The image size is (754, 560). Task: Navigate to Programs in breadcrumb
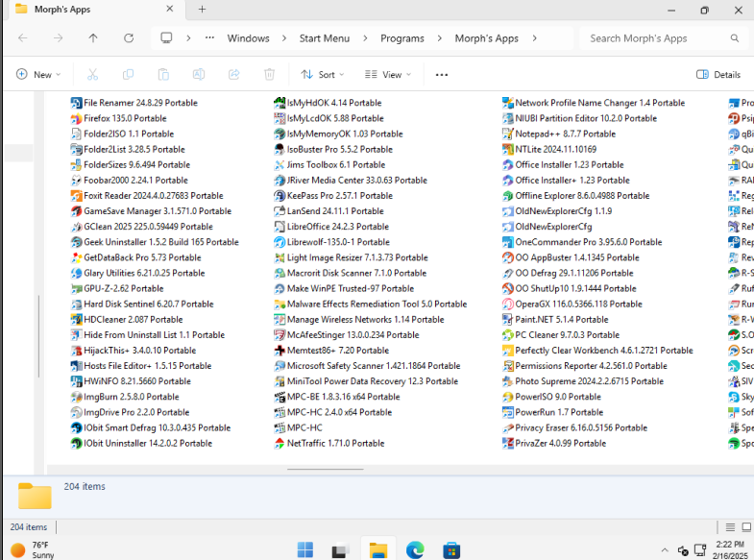point(402,38)
